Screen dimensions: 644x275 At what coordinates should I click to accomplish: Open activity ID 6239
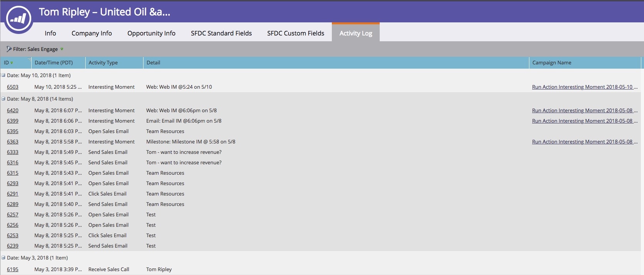(x=13, y=246)
